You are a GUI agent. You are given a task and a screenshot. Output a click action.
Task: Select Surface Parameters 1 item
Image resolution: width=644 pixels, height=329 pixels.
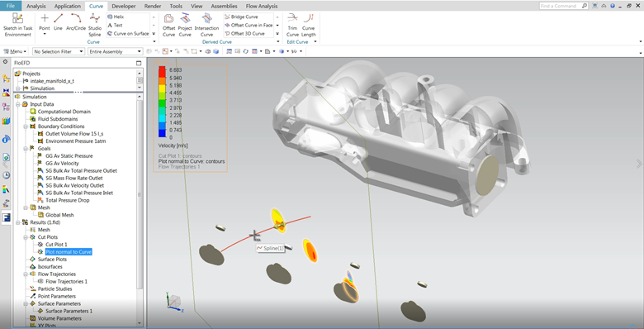point(69,311)
